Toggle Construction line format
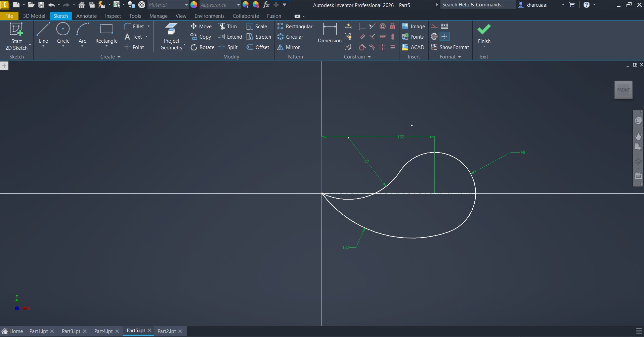The image size is (644, 337). (x=434, y=26)
